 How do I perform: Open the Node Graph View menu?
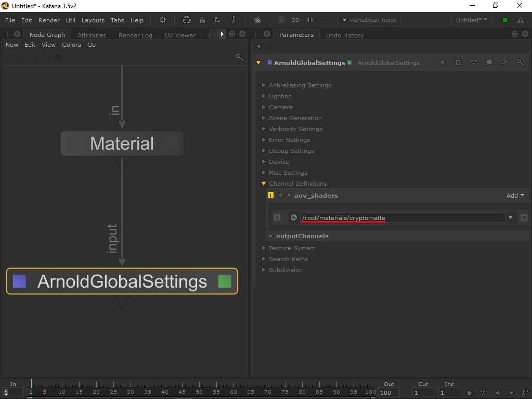point(48,45)
